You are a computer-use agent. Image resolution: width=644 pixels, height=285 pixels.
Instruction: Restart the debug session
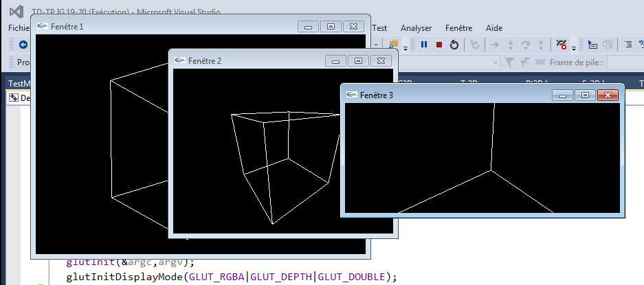pyautogui.click(x=454, y=45)
